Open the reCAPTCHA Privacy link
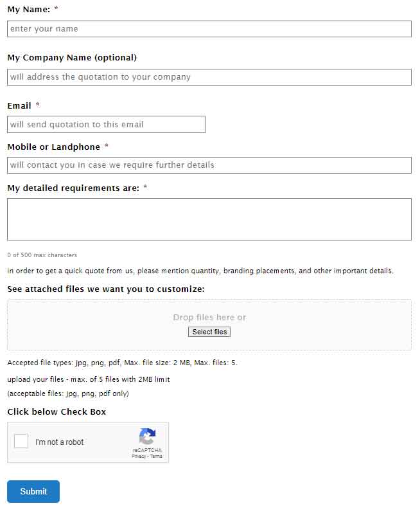Screen dimensions: 420x515 139,456
